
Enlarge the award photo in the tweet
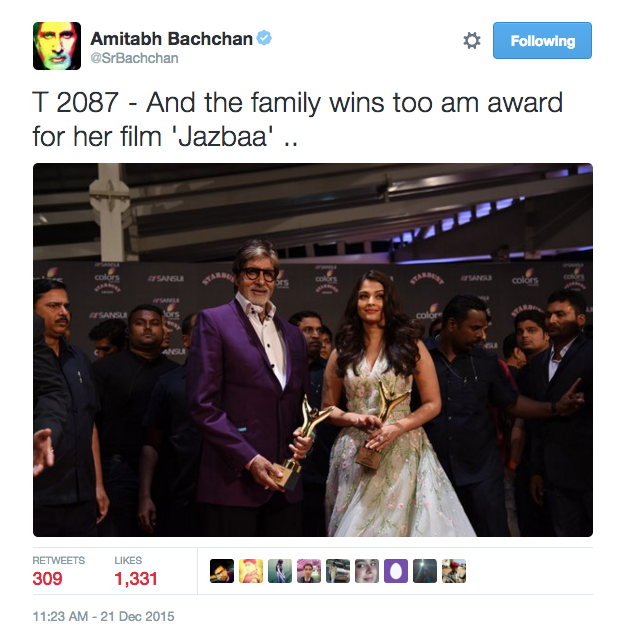[x=313, y=350]
